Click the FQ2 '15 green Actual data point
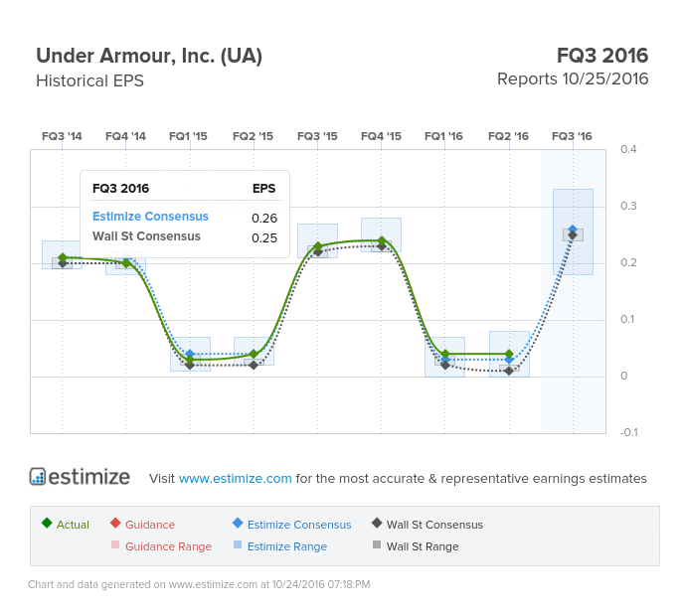Image resolution: width=681 pixels, height=616 pixels. tap(254, 354)
